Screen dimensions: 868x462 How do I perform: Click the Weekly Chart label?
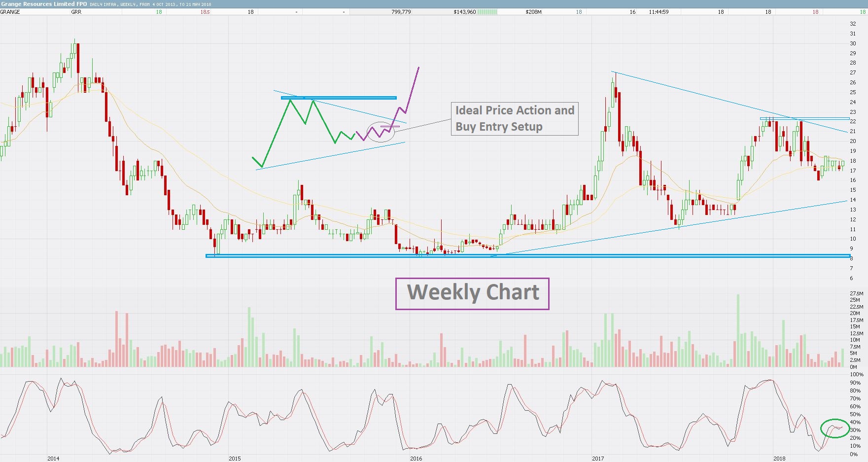pyautogui.click(x=472, y=293)
